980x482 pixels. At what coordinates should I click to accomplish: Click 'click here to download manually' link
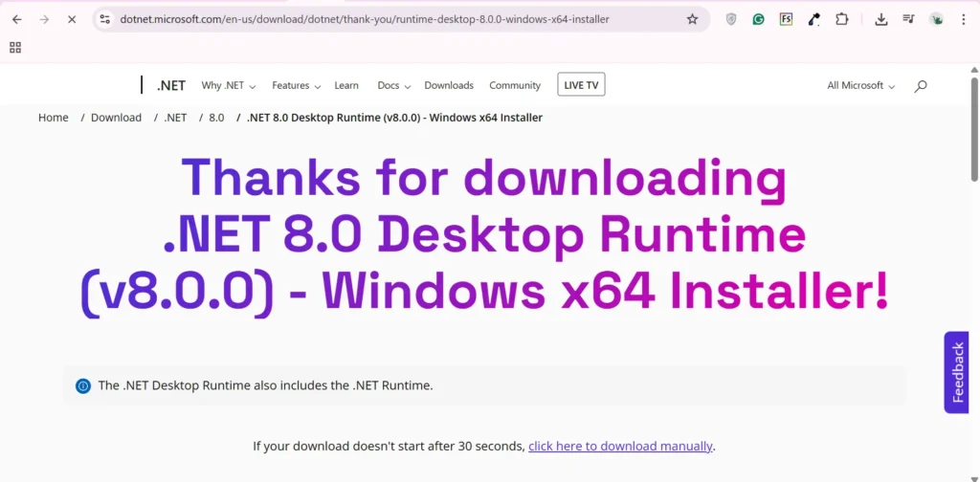(620, 447)
